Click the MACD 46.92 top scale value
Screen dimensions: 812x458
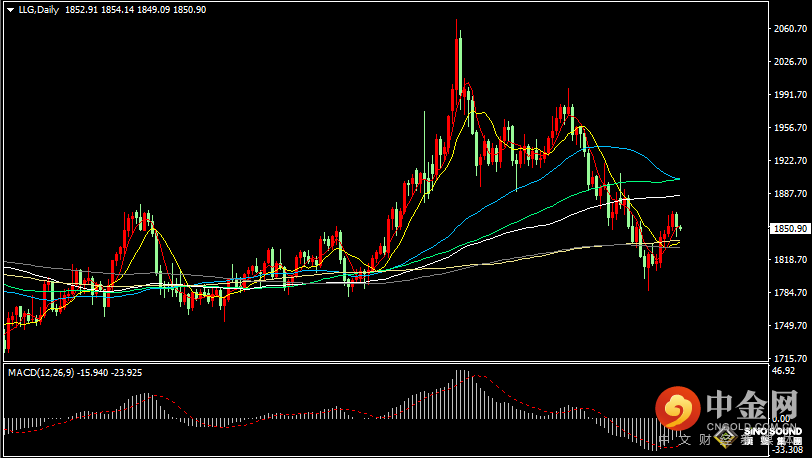click(x=785, y=371)
